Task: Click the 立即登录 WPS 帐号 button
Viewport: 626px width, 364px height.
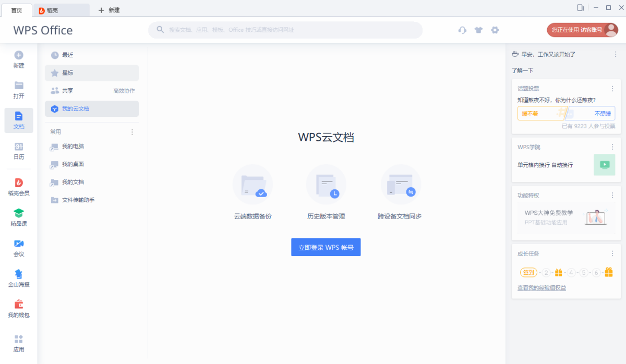Action: click(326, 247)
